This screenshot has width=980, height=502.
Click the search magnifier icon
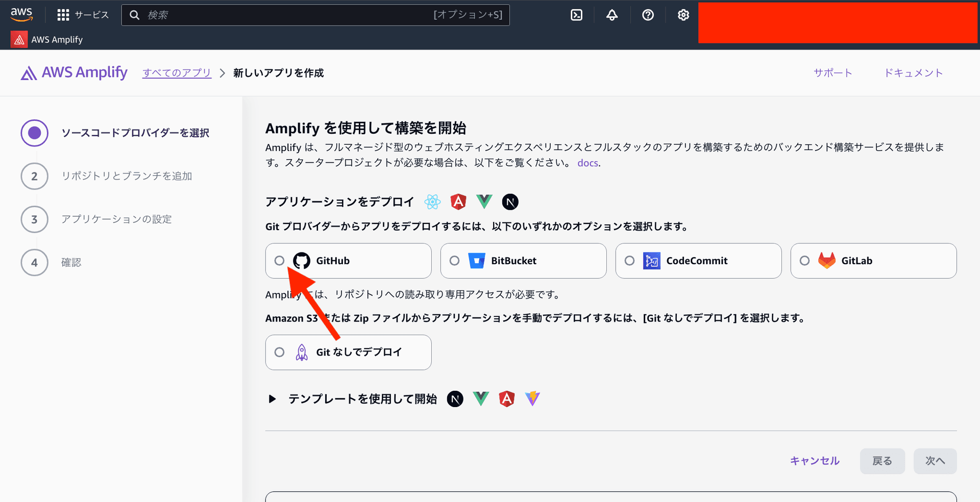(x=134, y=15)
